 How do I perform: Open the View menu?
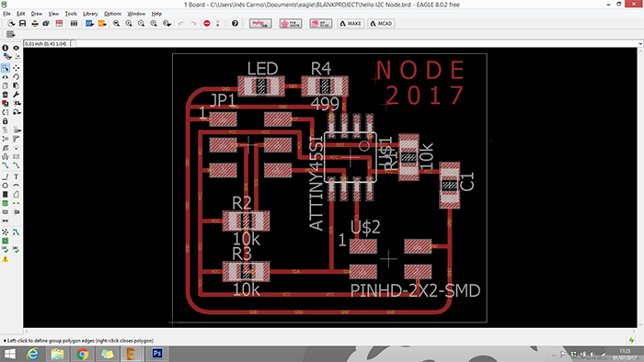tap(53, 14)
